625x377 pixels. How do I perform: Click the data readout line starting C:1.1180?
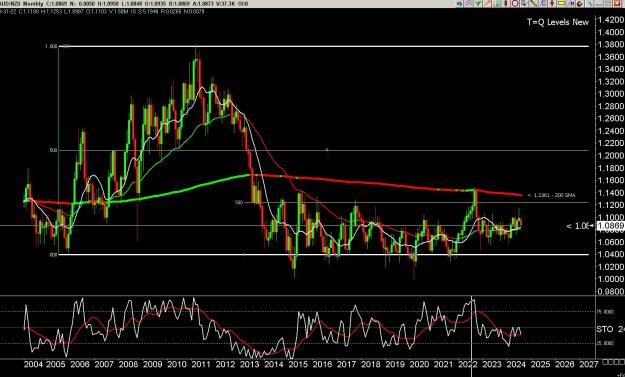102,12
